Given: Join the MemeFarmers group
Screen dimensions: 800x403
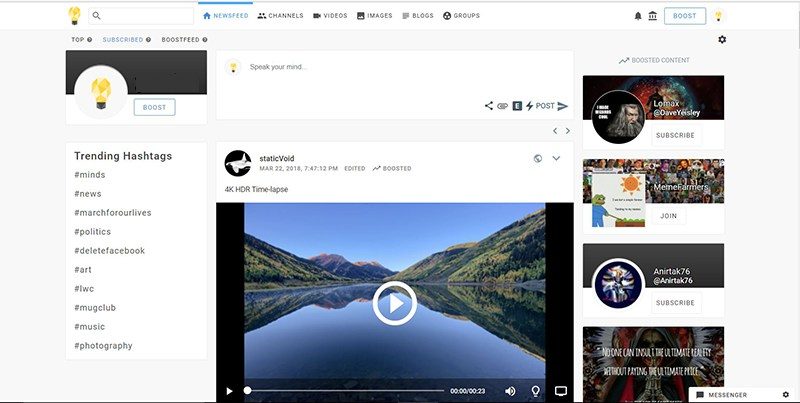Looking at the screenshot, I should (667, 216).
